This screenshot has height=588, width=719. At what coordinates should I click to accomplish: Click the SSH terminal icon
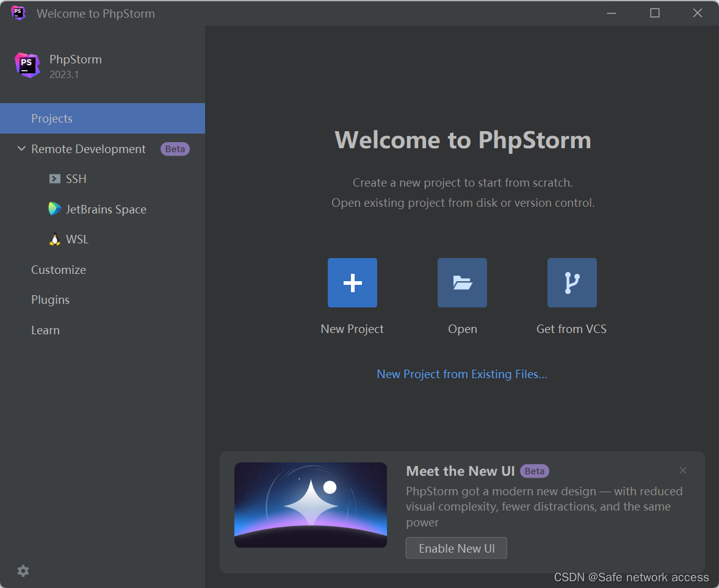click(54, 179)
